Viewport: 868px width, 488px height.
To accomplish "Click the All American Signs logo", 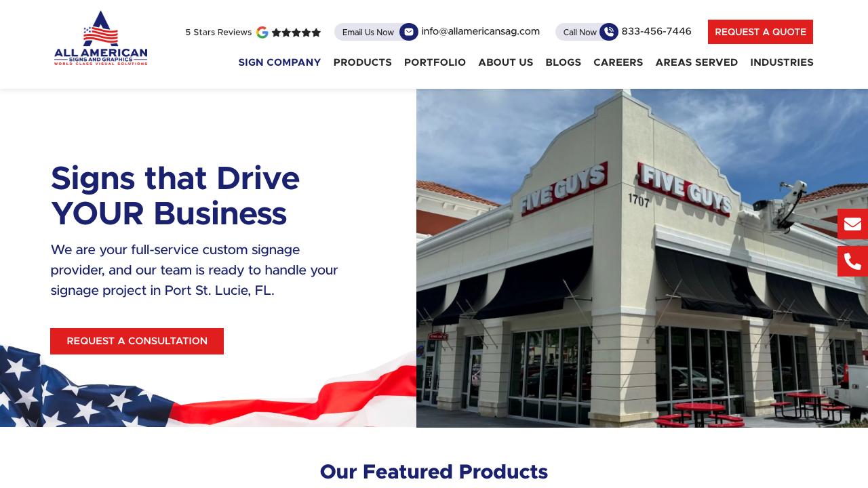I will 100,38.
